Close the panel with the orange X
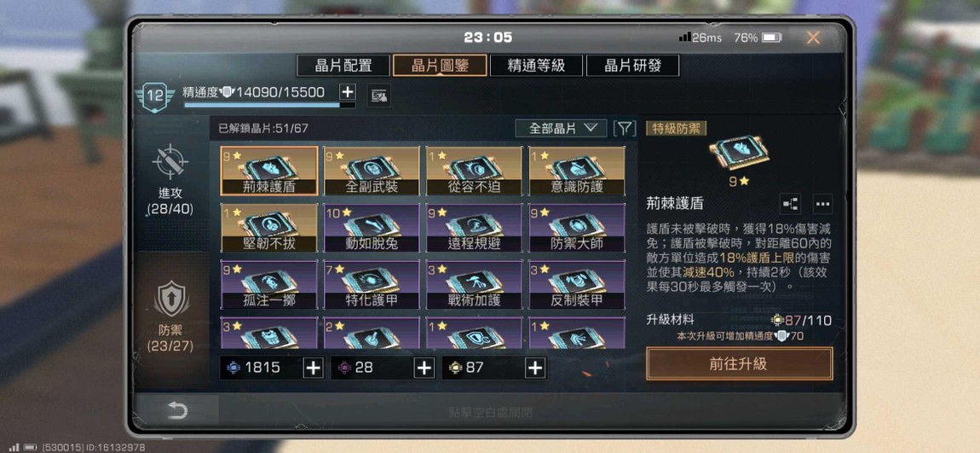The height and width of the screenshot is (453, 980). click(813, 38)
